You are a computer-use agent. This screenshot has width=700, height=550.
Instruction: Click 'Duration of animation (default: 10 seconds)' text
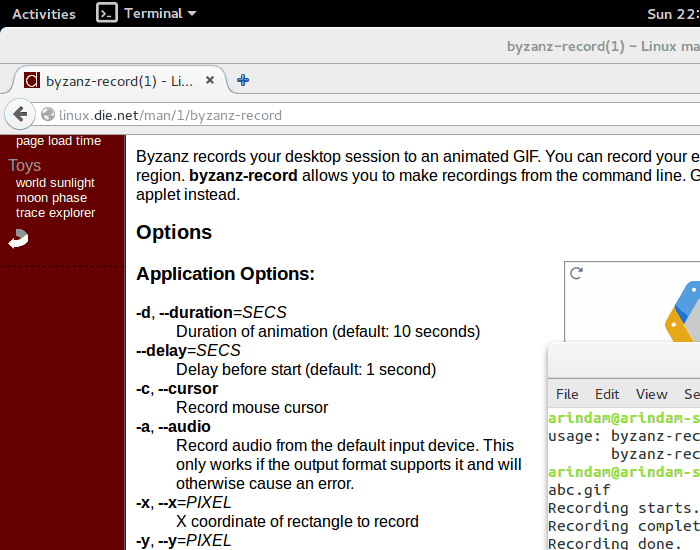click(x=328, y=331)
